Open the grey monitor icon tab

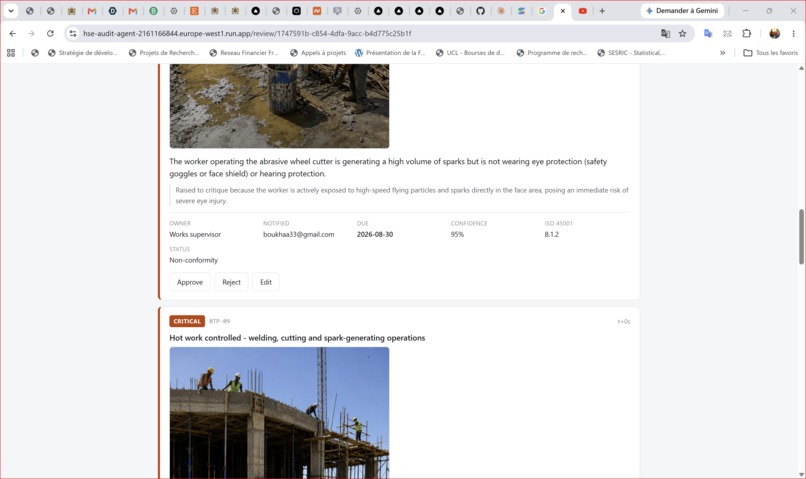click(337, 11)
